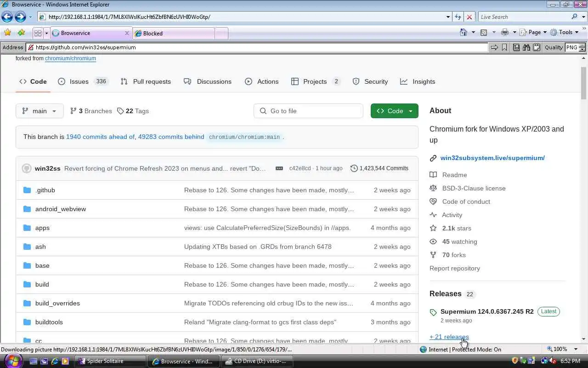
Task: View the 22 Tags link
Action: click(x=133, y=111)
